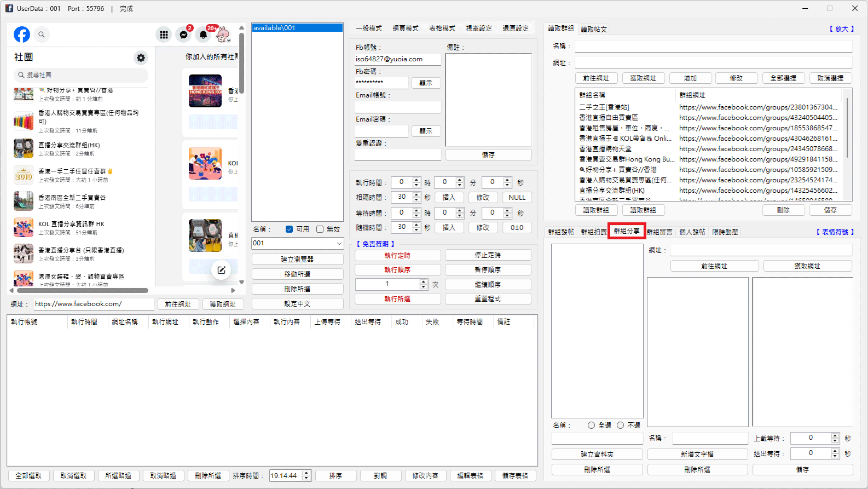The height and width of the screenshot is (489, 868).
Task: Decrease the 送出等待 seconds stepper
Action: coord(835,456)
